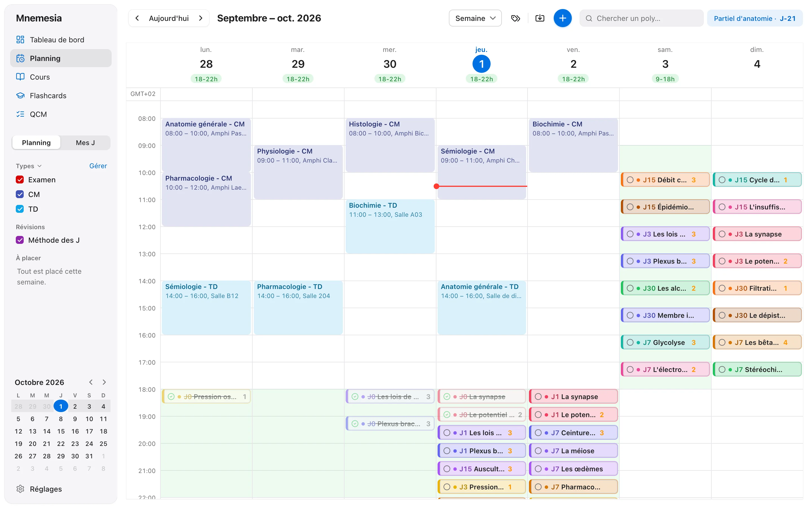The height and width of the screenshot is (508, 812).
Task: Click the tags icon in toolbar
Action: click(x=515, y=18)
